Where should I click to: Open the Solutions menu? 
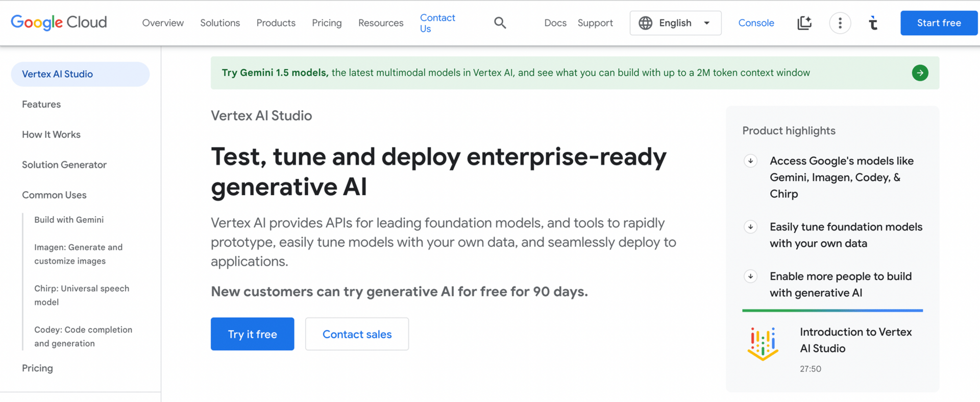[x=220, y=23]
